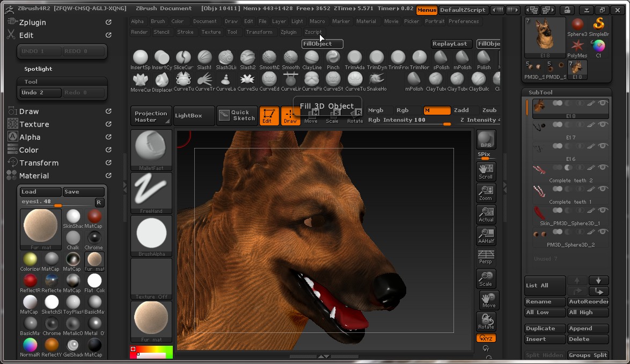The width and height of the screenshot is (630, 364).
Task: Open the Stroke menu
Action: click(185, 32)
